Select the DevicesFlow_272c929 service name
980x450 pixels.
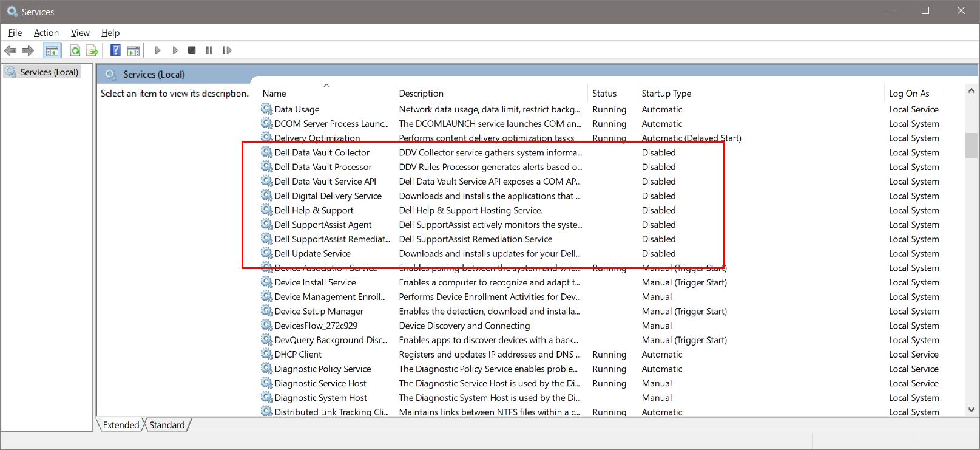[316, 326]
